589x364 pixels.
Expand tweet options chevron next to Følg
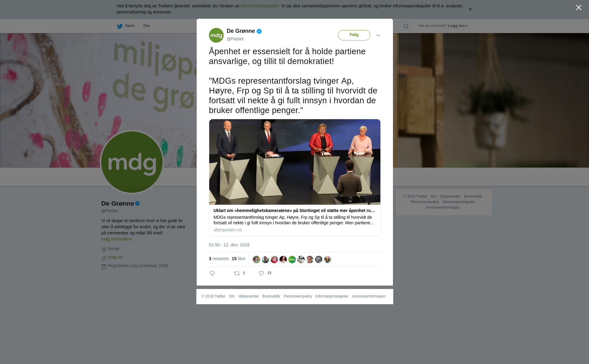click(x=378, y=35)
